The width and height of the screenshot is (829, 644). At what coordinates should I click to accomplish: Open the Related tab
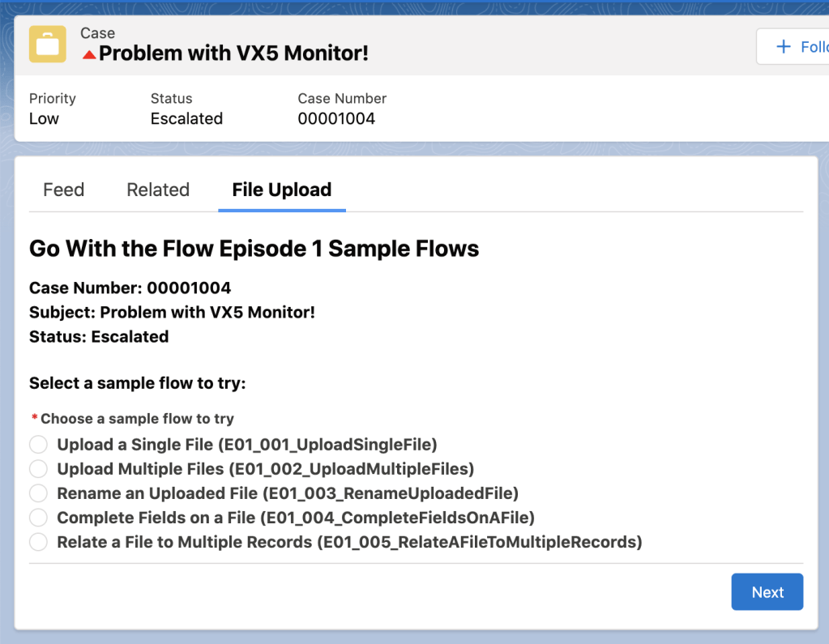[158, 190]
